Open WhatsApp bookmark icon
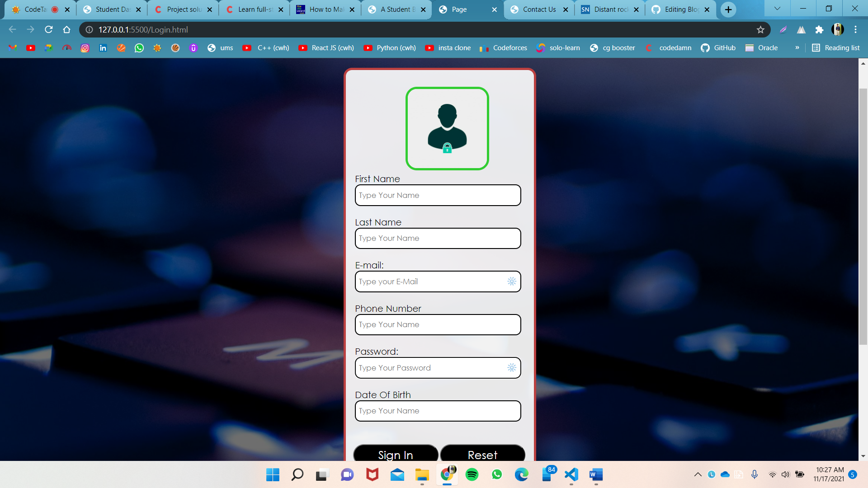 [x=139, y=48]
